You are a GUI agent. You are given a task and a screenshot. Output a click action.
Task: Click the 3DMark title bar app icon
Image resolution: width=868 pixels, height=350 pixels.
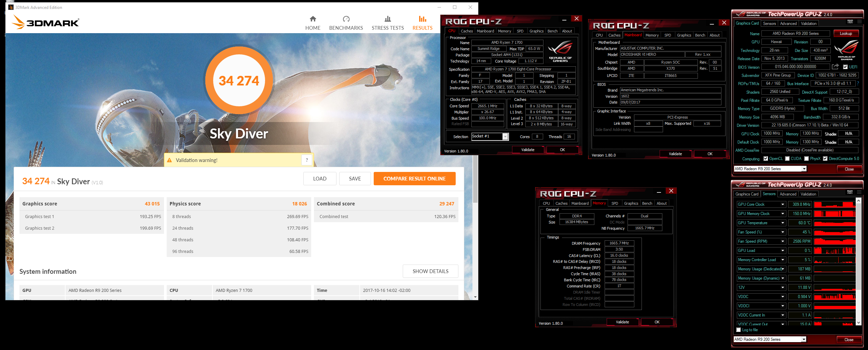pyautogui.click(x=11, y=7)
